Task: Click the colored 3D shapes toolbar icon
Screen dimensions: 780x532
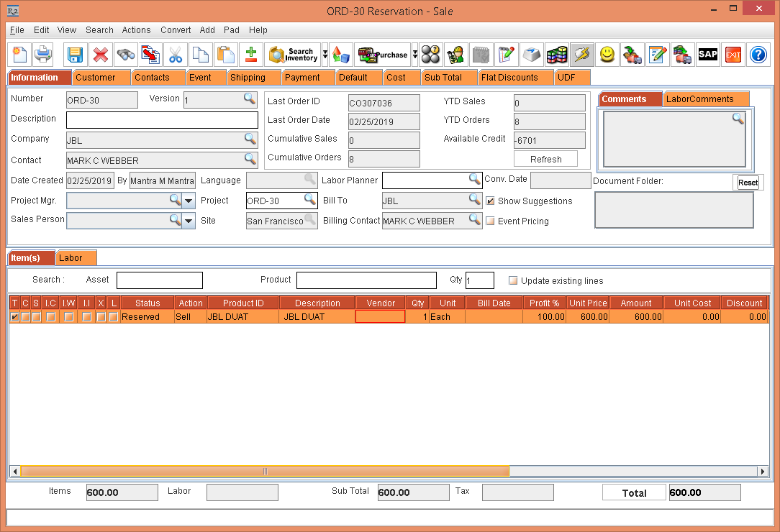Action: [341, 54]
